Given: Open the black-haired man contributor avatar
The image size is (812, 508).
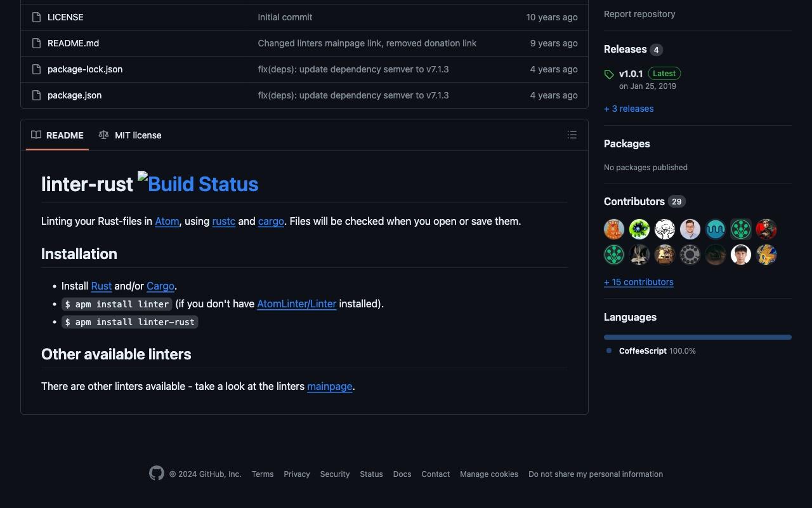Looking at the screenshot, I should pyautogui.click(x=741, y=255).
